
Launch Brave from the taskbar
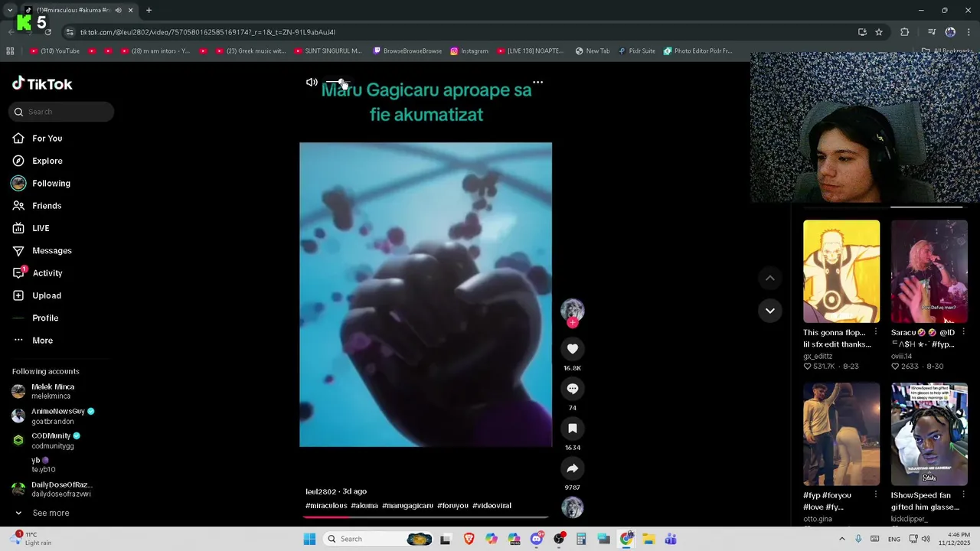pos(469,539)
